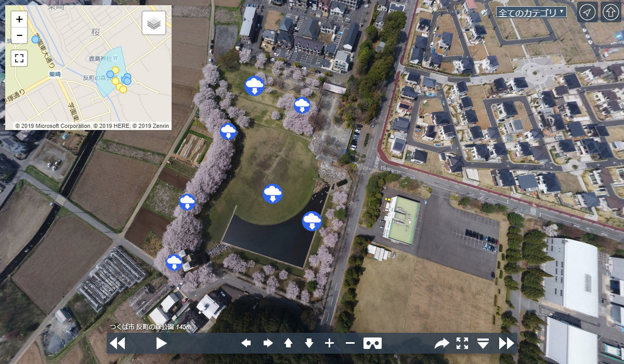The image size is (624, 364).
Task: Expand the minimap to fullscreen
Action: (x=19, y=58)
